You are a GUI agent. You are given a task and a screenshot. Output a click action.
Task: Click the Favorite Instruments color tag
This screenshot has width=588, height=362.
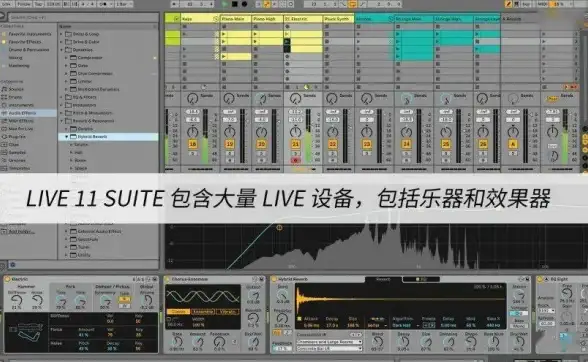(x=4, y=34)
